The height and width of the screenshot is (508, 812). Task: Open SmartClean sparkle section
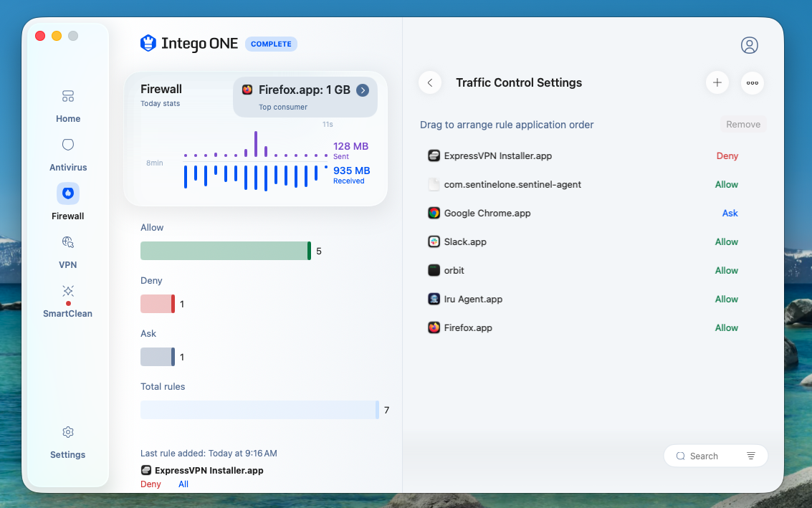click(68, 300)
